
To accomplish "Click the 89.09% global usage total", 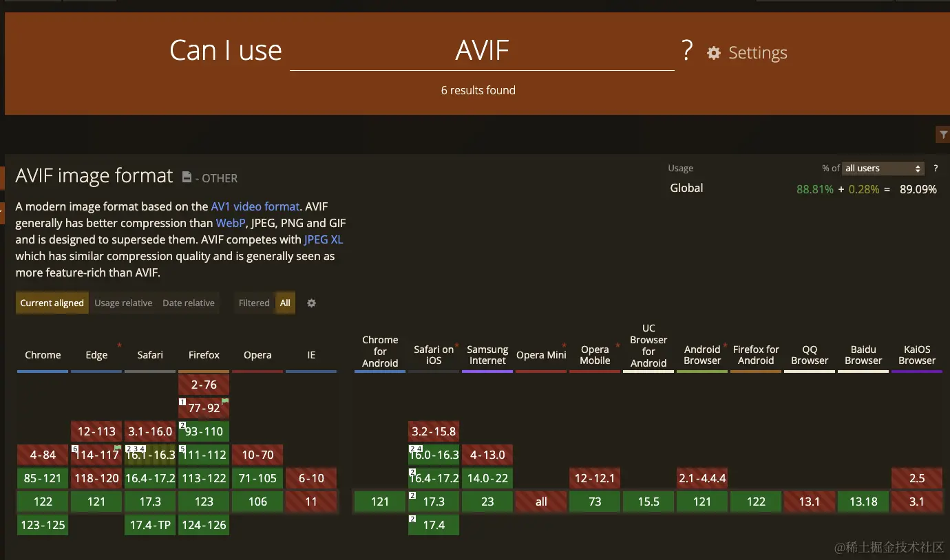I will (918, 189).
